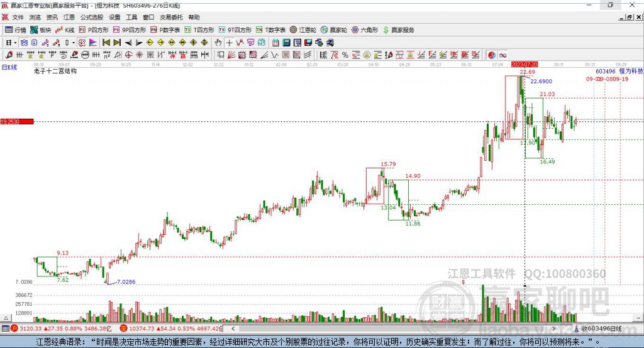Click the 22.69 high price label
644x348 pixels.
coord(528,72)
